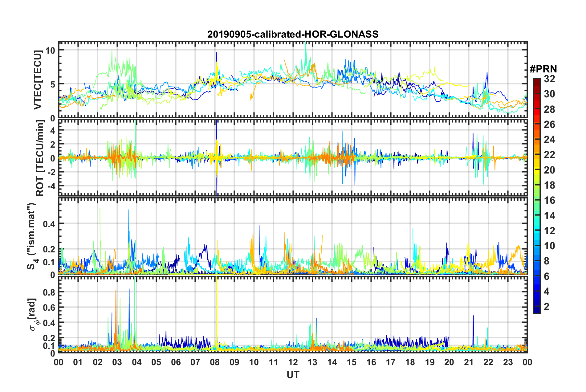Pick the "14" hour tick on the UT axis

332,362
